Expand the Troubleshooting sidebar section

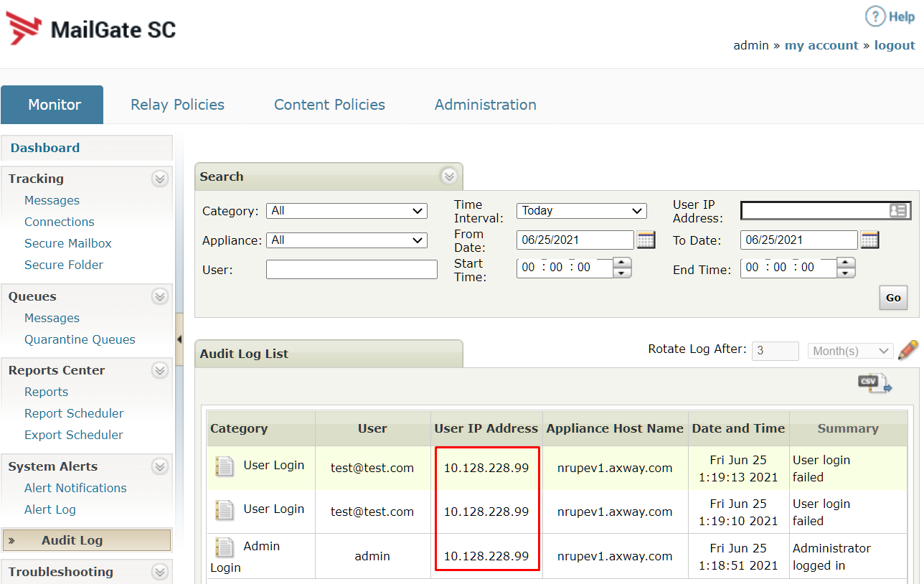pyautogui.click(x=160, y=572)
